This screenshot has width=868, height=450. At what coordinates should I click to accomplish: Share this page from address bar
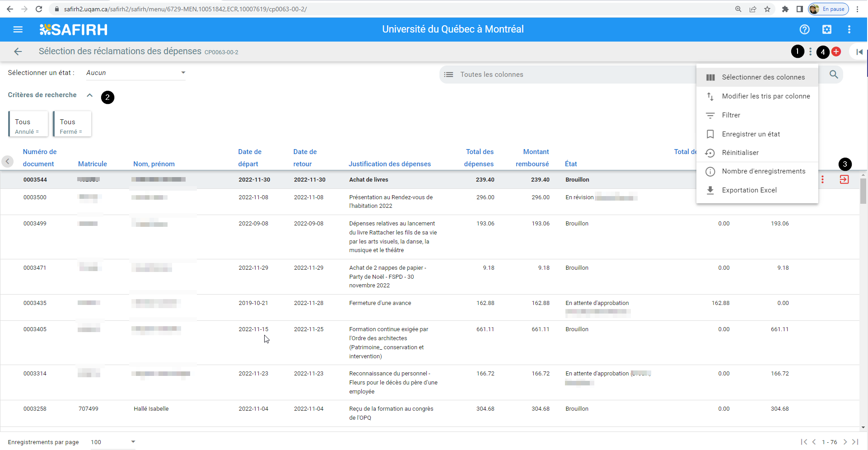click(753, 9)
